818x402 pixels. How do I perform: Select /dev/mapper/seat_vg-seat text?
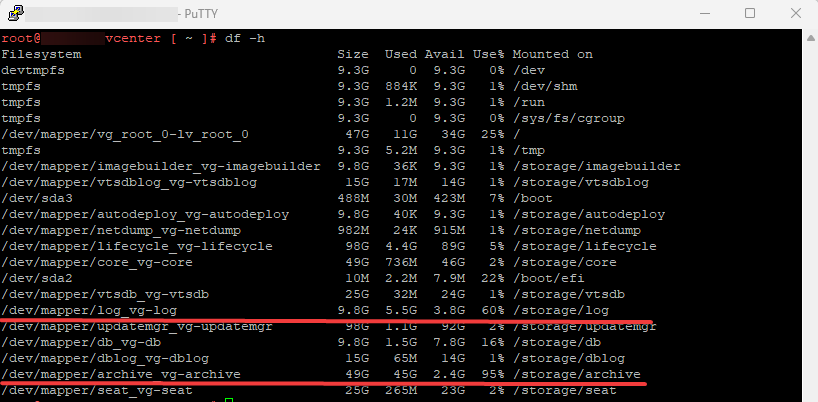[97, 391]
